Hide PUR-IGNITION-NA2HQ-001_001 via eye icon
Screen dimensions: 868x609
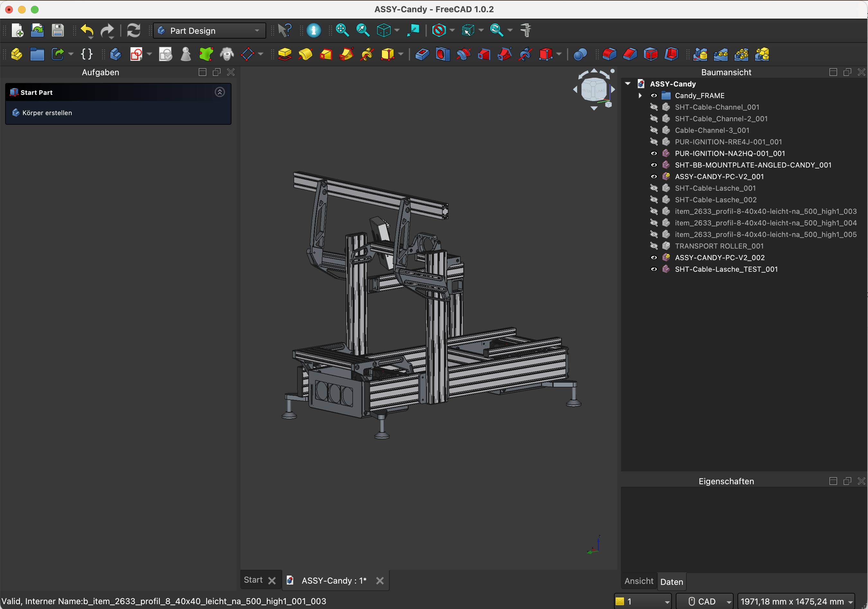[x=654, y=153]
